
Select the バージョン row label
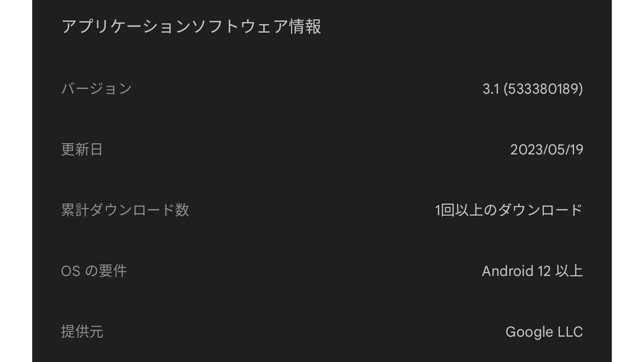[x=97, y=88]
